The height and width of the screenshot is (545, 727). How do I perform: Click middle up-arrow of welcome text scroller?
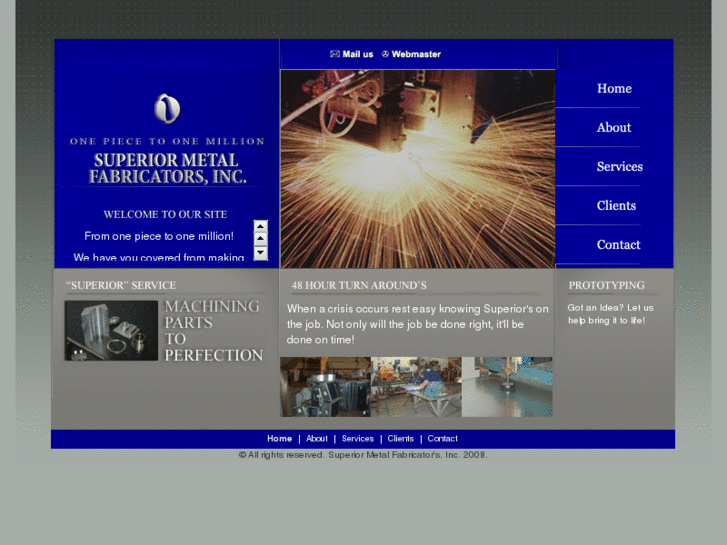(261, 239)
